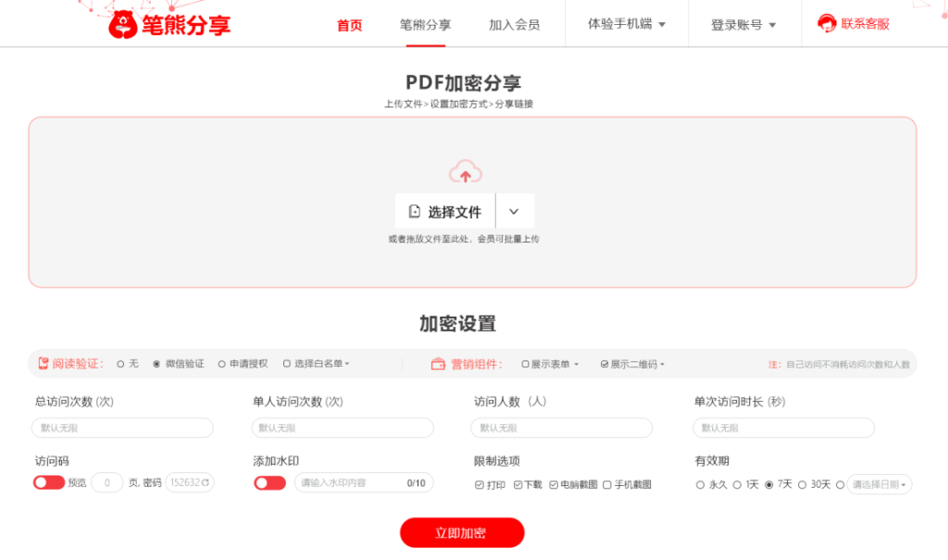Open the 加入会员 nav item
Viewport: 948px width, 560px height.
pyautogui.click(x=514, y=25)
